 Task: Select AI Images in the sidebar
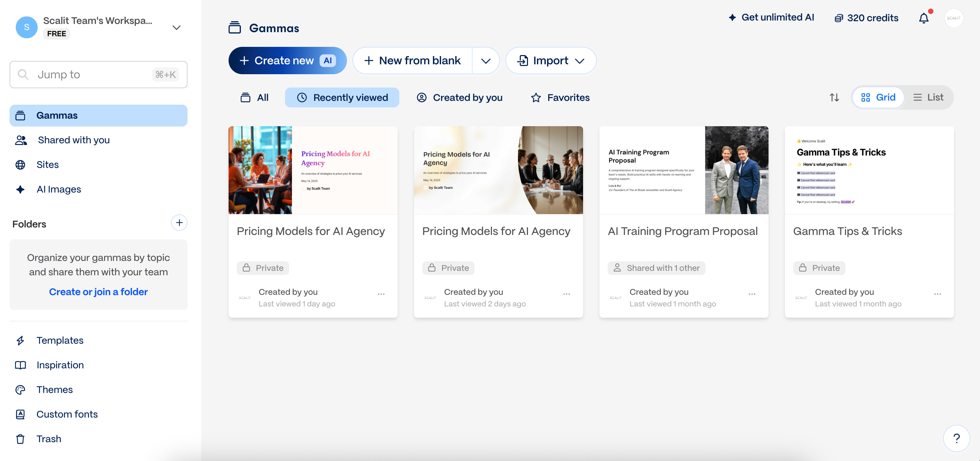coord(59,189)
